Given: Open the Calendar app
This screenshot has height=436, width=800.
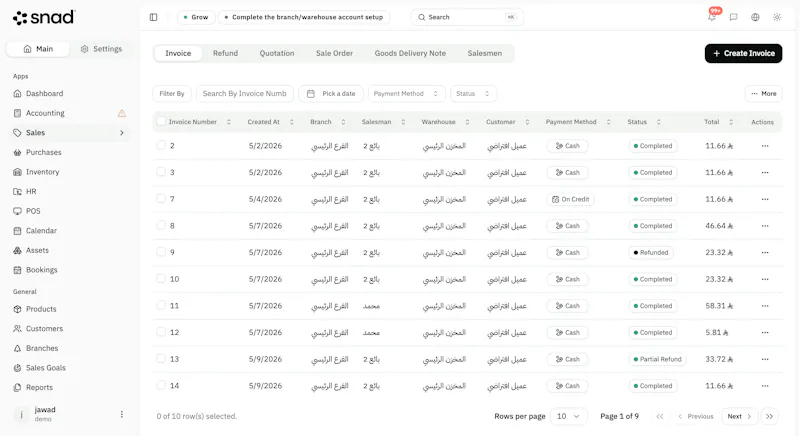Looking at the screenshot, I should pos(41,230).
